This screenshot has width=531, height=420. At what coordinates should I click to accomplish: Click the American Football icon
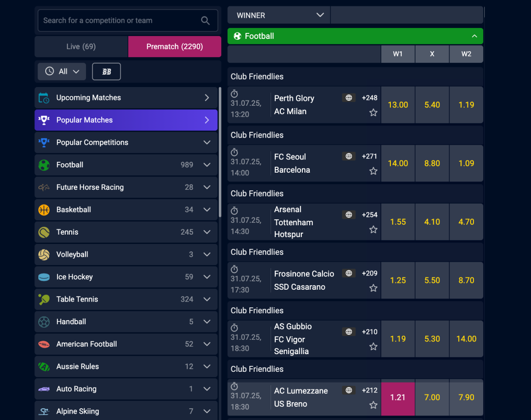tap(44, 344)
